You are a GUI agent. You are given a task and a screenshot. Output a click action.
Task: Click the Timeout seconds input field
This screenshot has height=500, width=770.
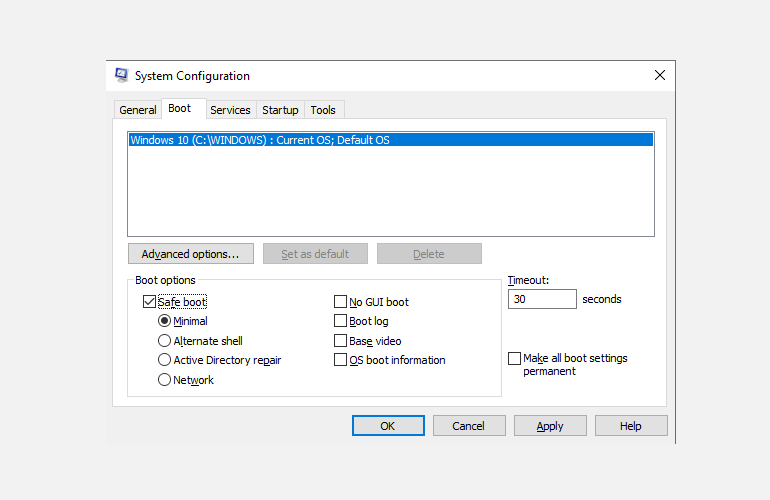[542, 299]
